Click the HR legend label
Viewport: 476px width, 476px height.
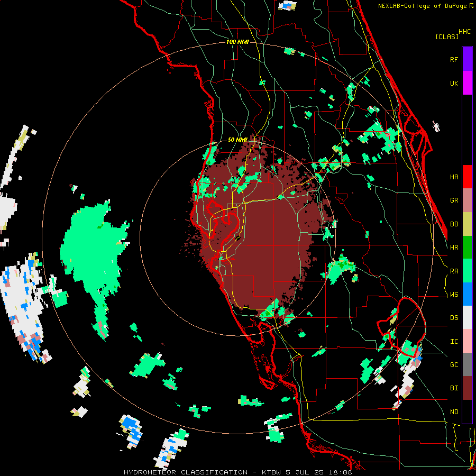click(454, 248)
